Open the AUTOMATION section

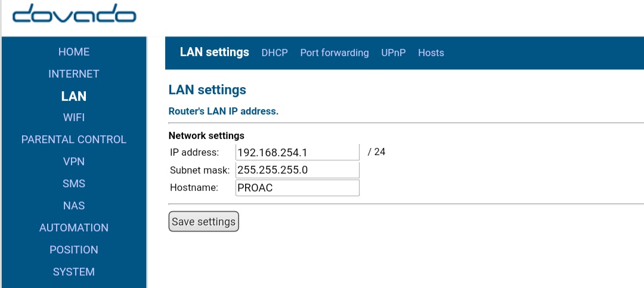pyautogui.click(x=74, y=228)
